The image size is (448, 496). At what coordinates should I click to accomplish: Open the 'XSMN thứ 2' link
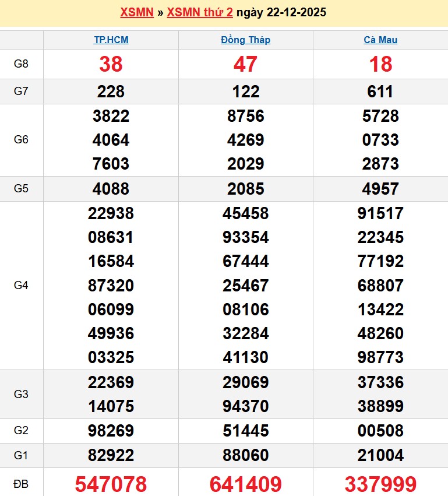tap(201, 12)
